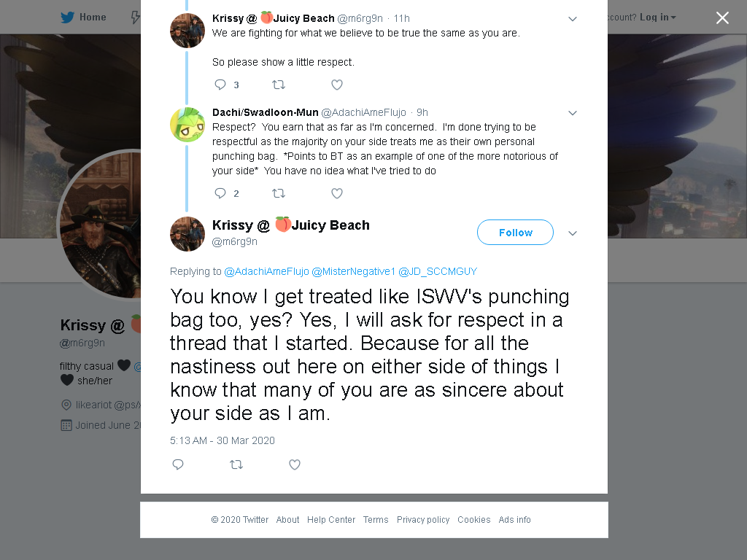Open the Log in dropdown
The width and height of the screenshot is (747, 560).
[657, 17]
